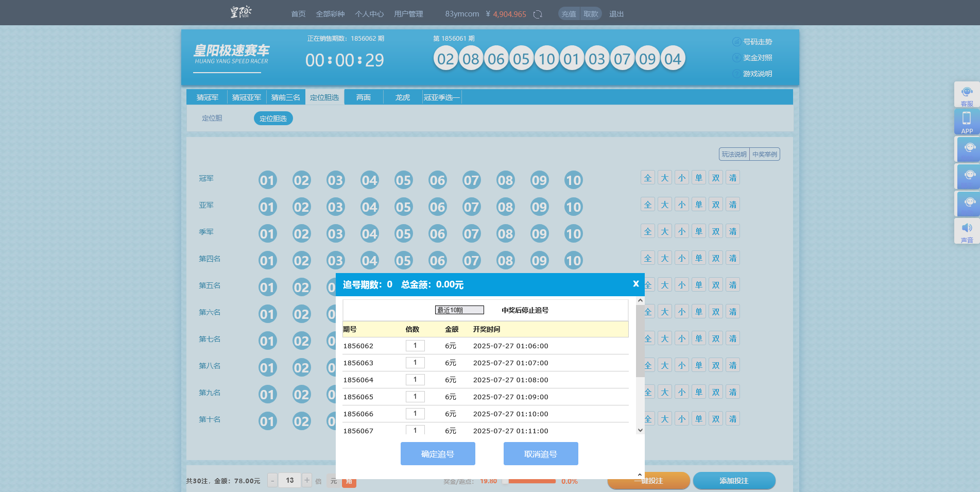Open the 最近10期 period dropdown
The width and height of the screenshot is (980, 492).
[x=459, y=310]
